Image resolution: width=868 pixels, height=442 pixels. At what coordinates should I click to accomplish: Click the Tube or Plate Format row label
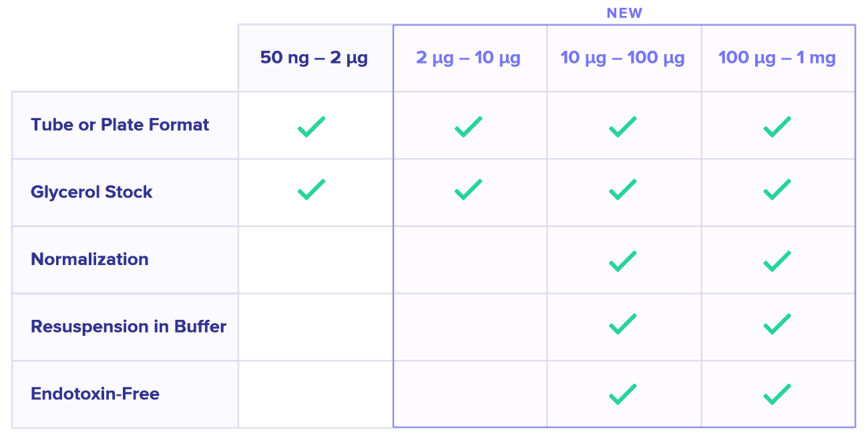click(120, 125)
